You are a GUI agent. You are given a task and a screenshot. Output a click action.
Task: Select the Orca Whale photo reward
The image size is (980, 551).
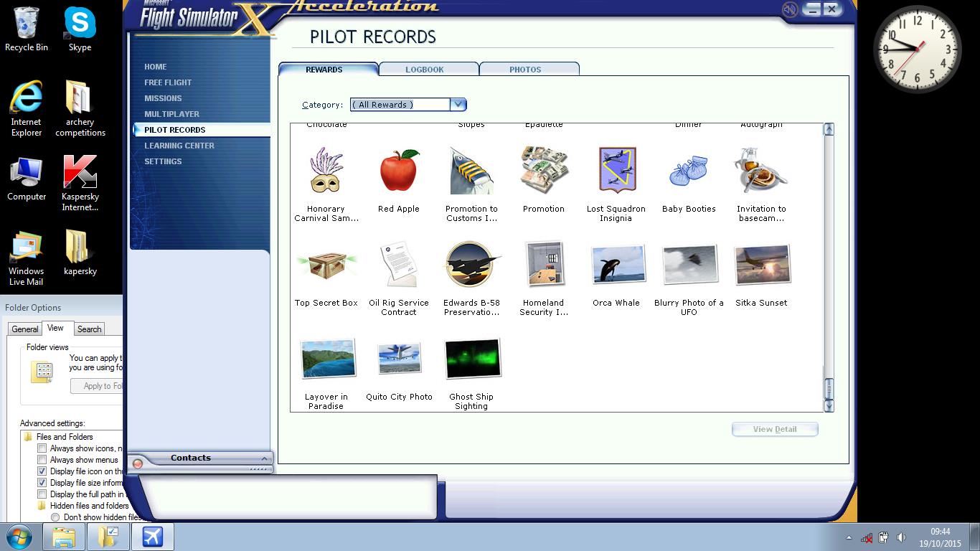tap(617, 264)
